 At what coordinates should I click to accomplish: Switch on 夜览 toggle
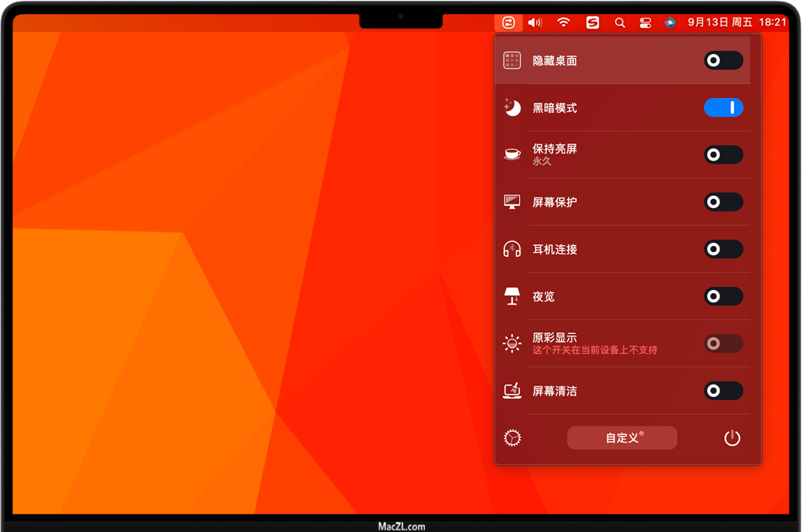coord(723,296)
